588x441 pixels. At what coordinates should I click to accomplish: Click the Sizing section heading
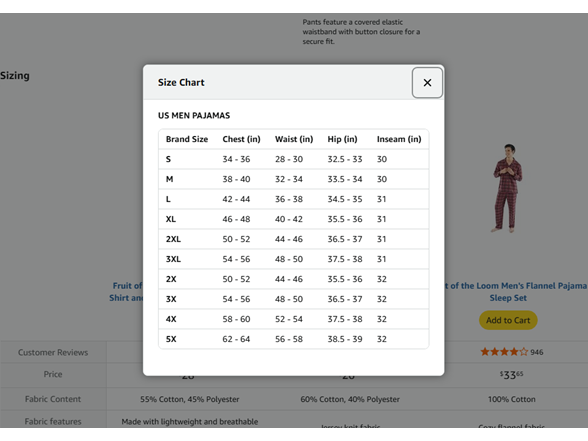click(15, 76)
